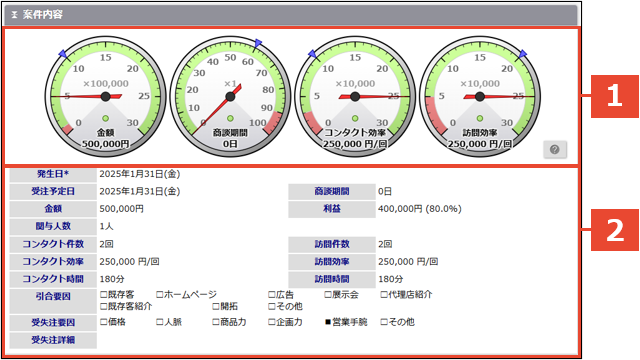Check the 展示会 checkbox
Image resolution: width=640 pixels, height=360 pixels.
[x=327, y=294]
